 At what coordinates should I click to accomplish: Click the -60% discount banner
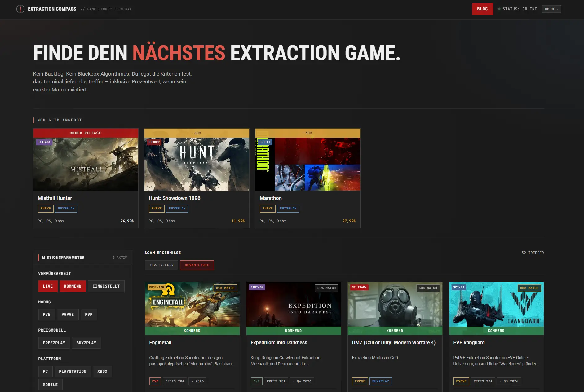197,133
